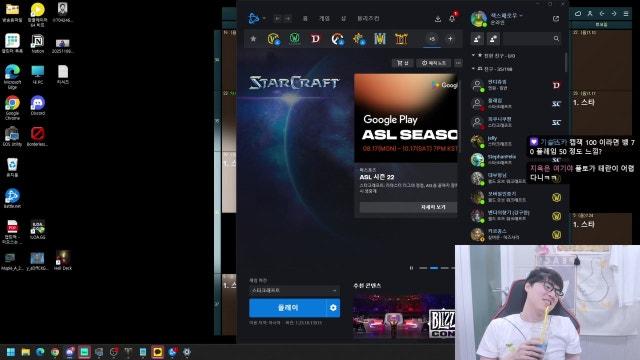The image size is (640, 360).
Task: Click the add friend icon
Action: (477, 39)
